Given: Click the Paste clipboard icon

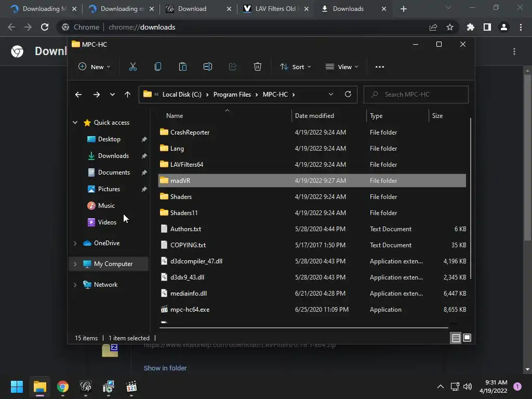Looking at the screenshot, I should [x=182, y=67].
